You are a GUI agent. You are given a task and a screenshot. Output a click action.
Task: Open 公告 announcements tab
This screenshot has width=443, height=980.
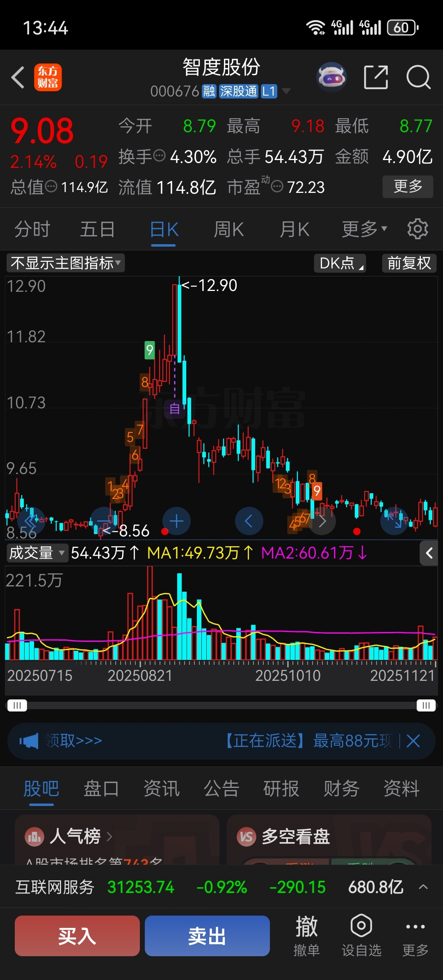221,789
